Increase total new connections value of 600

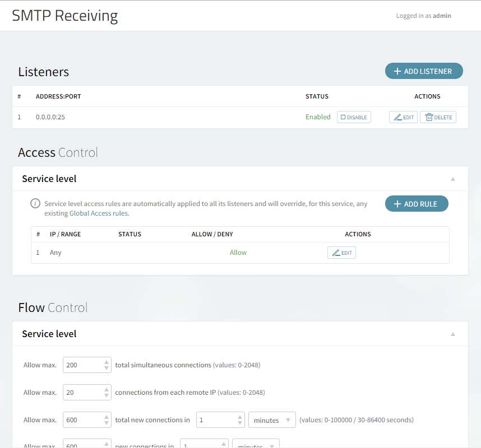(107, 417)
